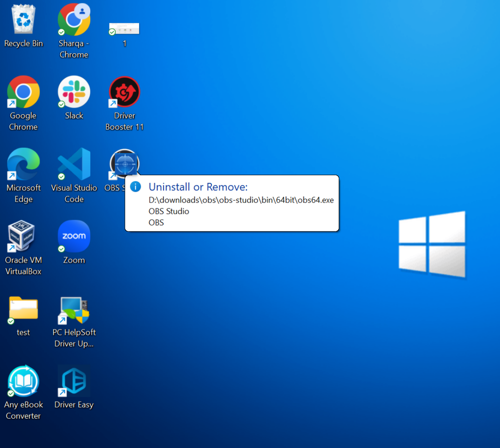Viewport: 500px width, 448px height.
Task: Launch the Microsoft Edge shortcut
Action: pyautogui.click(x=23, y=164)
